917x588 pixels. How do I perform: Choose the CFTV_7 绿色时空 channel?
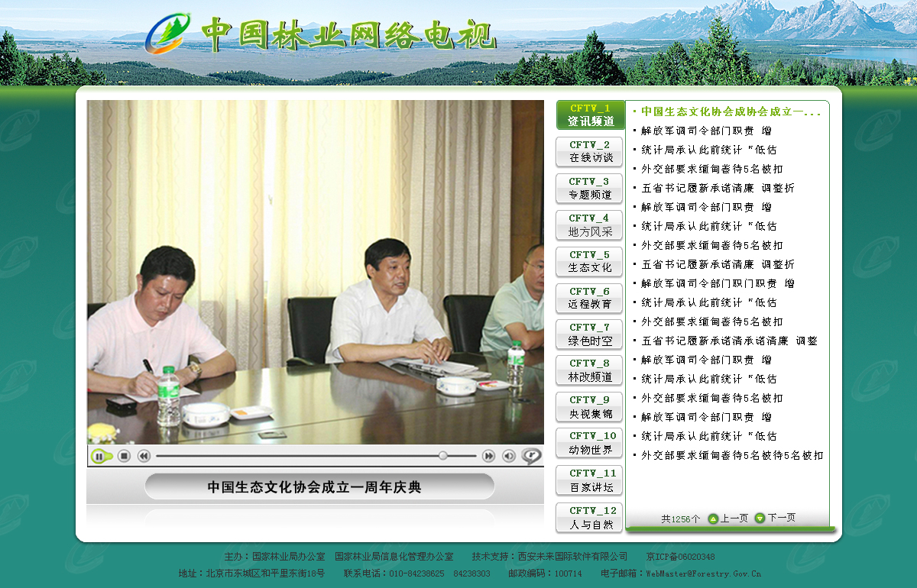589,334
